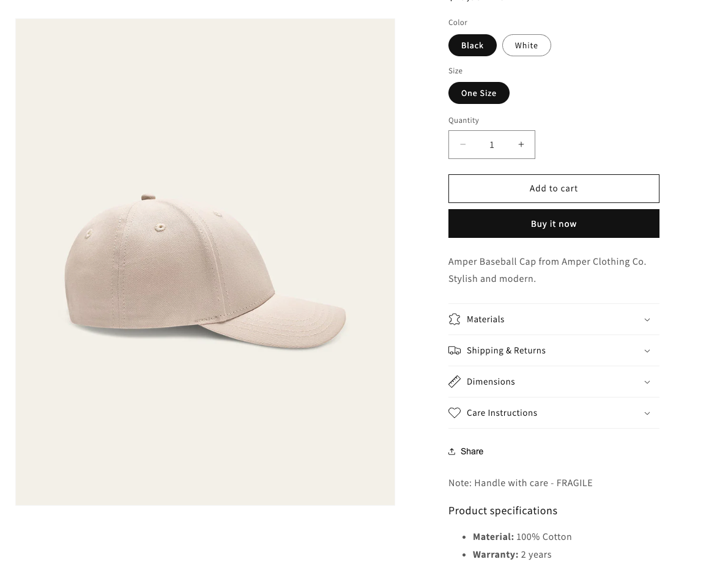Image resolution: width=728 pixels, height=584 pixels.
Task: Open the Shipping & Returns label
Action: (506, 350)
